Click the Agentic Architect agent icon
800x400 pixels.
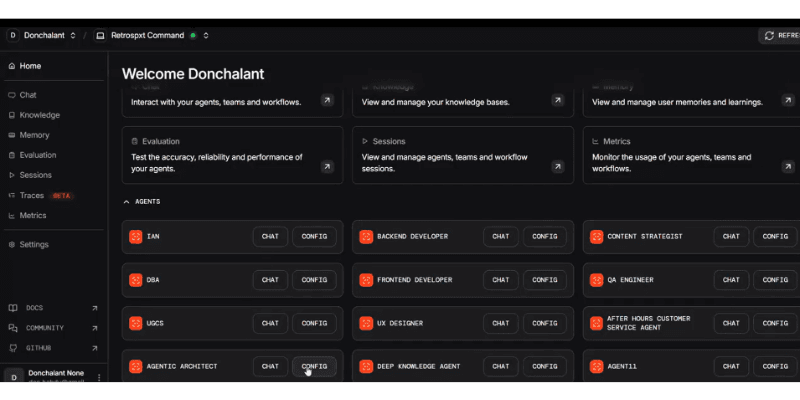pyautogui.click(x=136, y=366)
